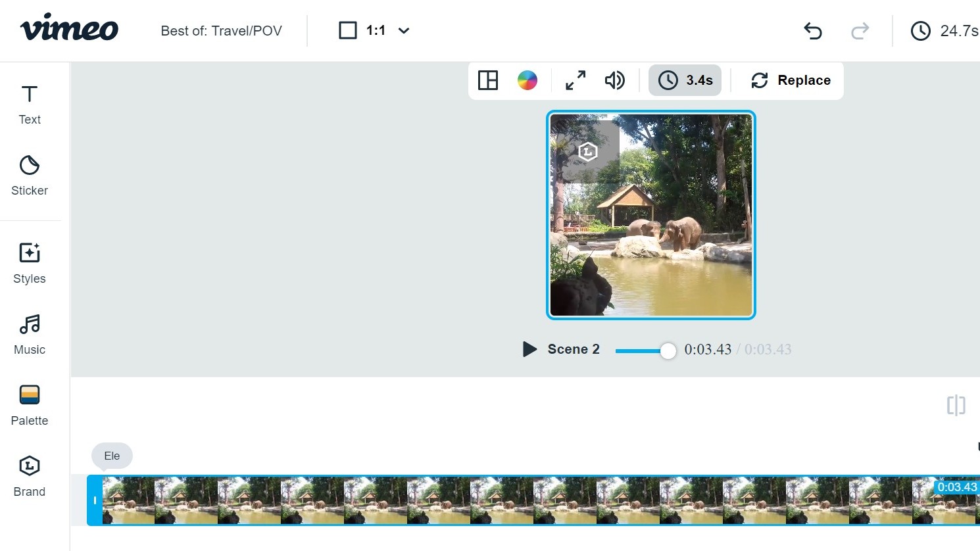
Task: Open the Text panel in the sidebar
Action: point(29,104)
